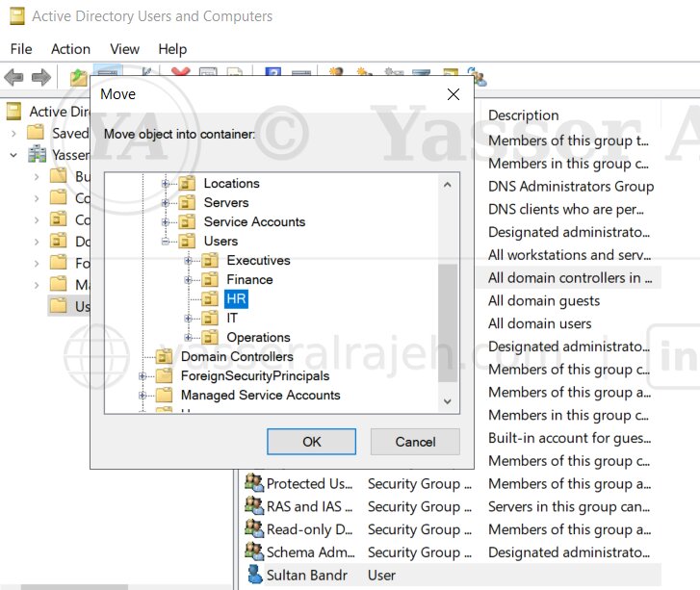The width and height of the screenshot is (700, 590).
Task: Click the scroll-down arrow in container tree
Action: point(448,401)
